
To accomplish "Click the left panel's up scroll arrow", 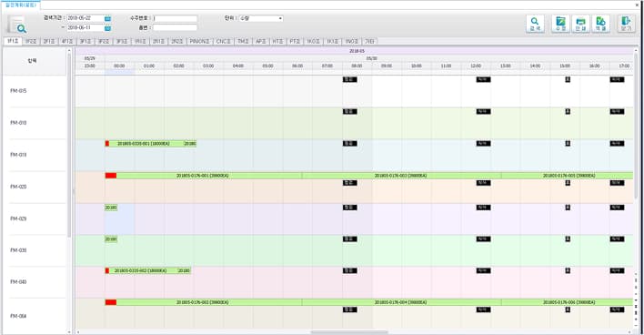I will [69, 51].
